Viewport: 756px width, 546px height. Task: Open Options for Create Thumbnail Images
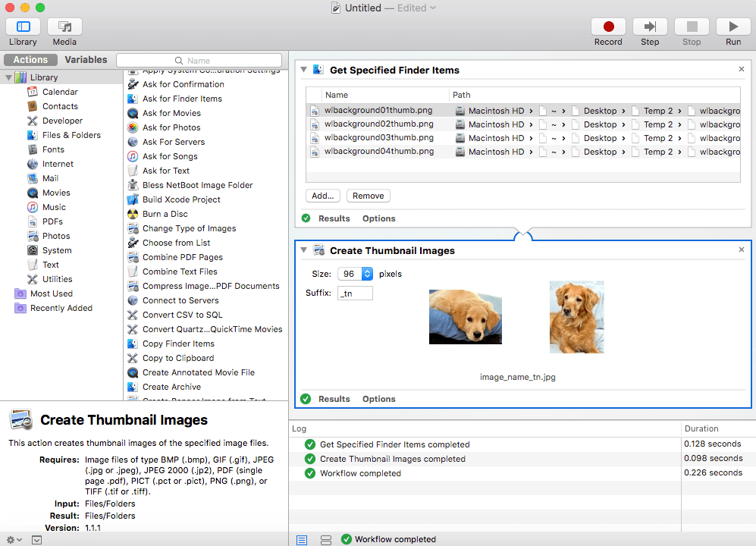pyautogui.click(x=379, y=399)
